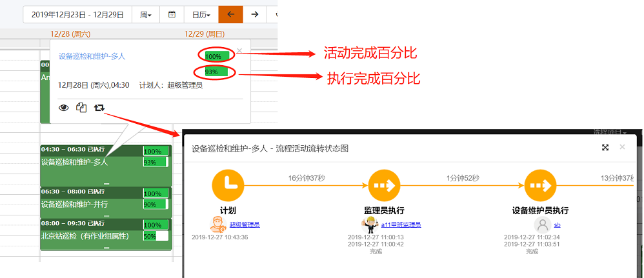Viewport: 644px width, 278px height.
Task: Click the 超级管理员 user link
Action: 245,224
